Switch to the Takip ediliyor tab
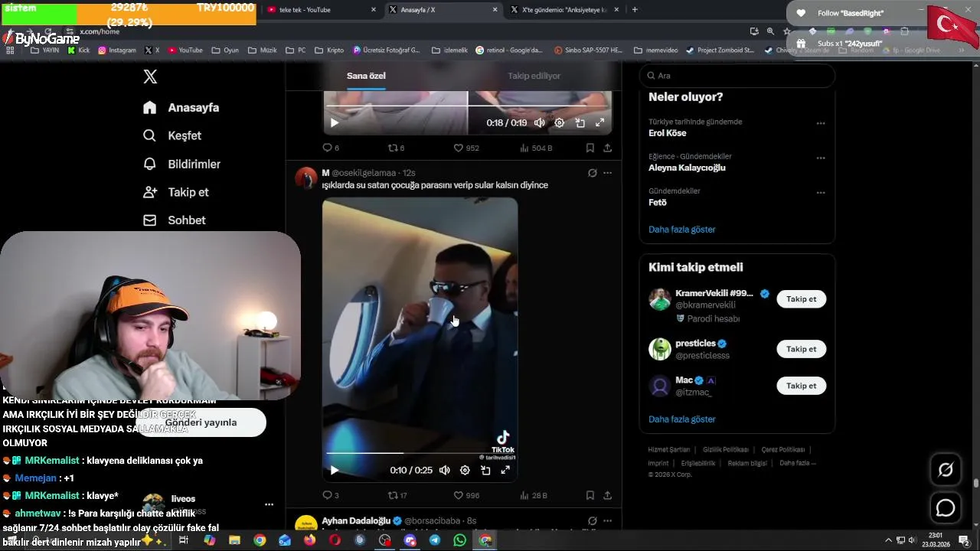980x551 pixels. (534, 76)
